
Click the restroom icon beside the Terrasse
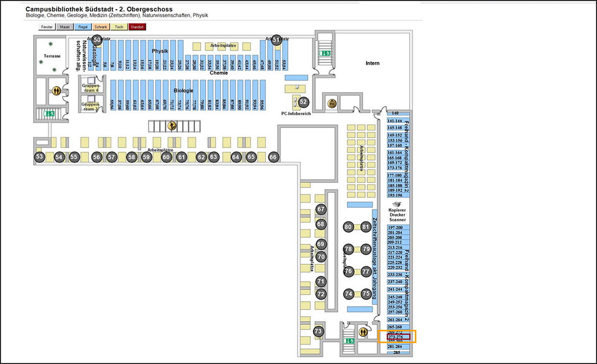pyautogui.click(x=56, y=91)
